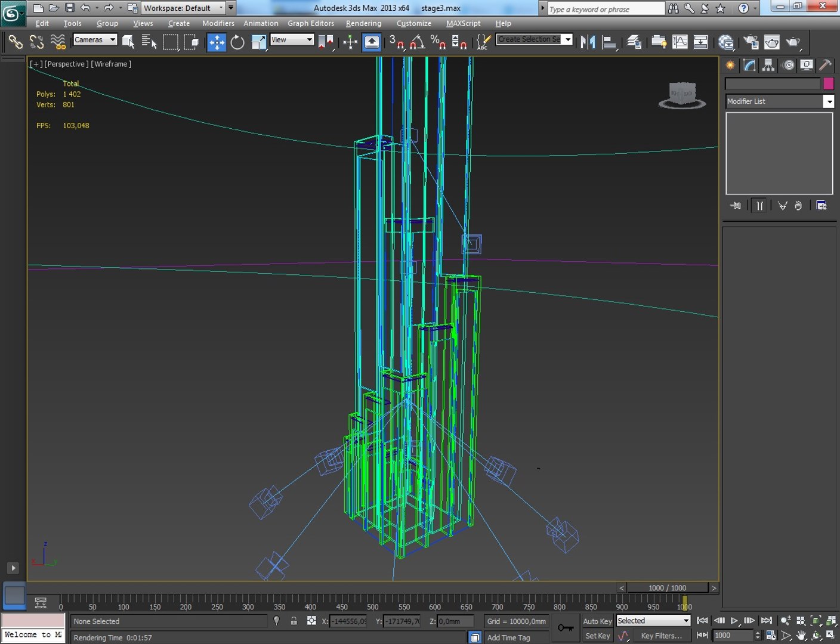Click the Key Filters button
840x644 pixels.
661,636
